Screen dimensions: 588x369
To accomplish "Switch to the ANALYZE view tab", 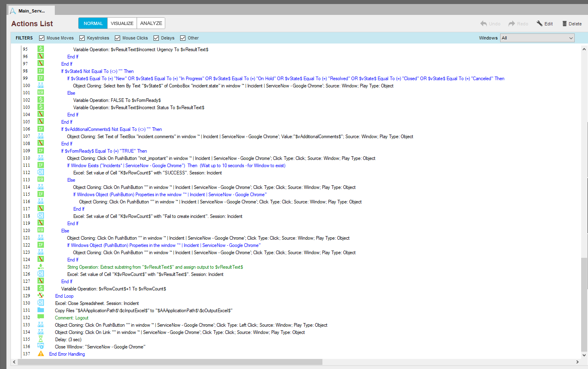I will pos(151,23).
